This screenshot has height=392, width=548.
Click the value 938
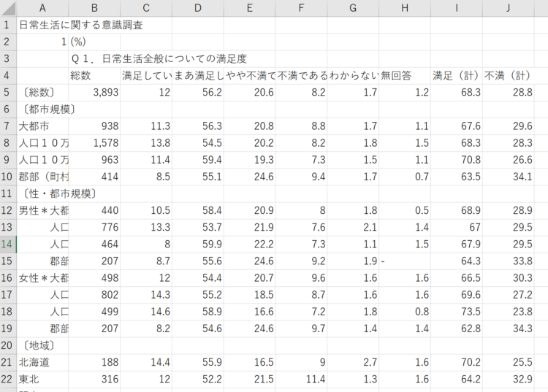[x=110, y=126]
